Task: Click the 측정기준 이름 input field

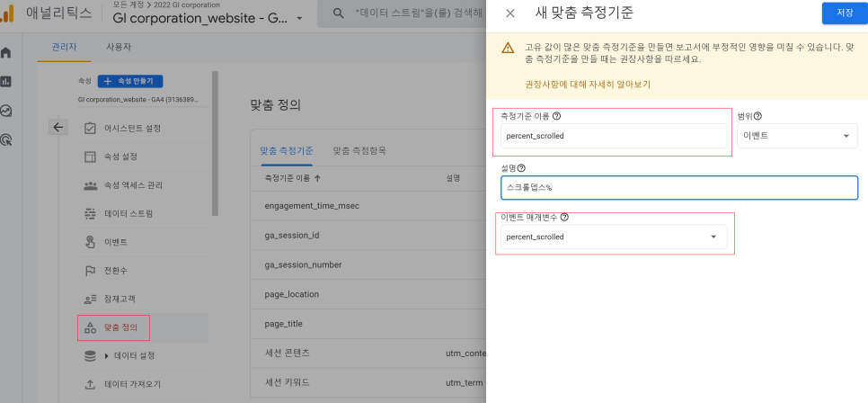Action: [614, 136]
